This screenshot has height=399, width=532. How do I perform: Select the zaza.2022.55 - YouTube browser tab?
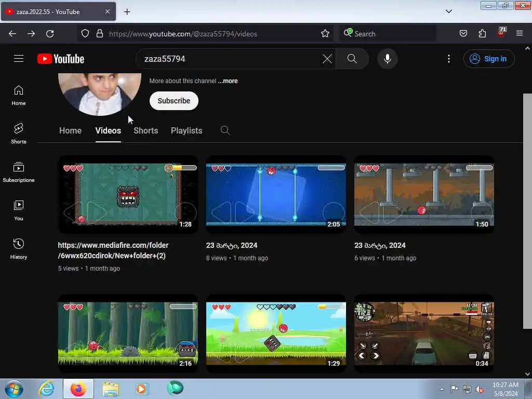click(x=58, y=11)
